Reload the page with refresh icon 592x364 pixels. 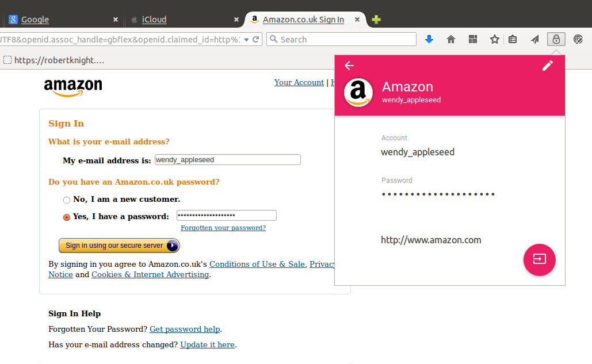tap(255, 39)
